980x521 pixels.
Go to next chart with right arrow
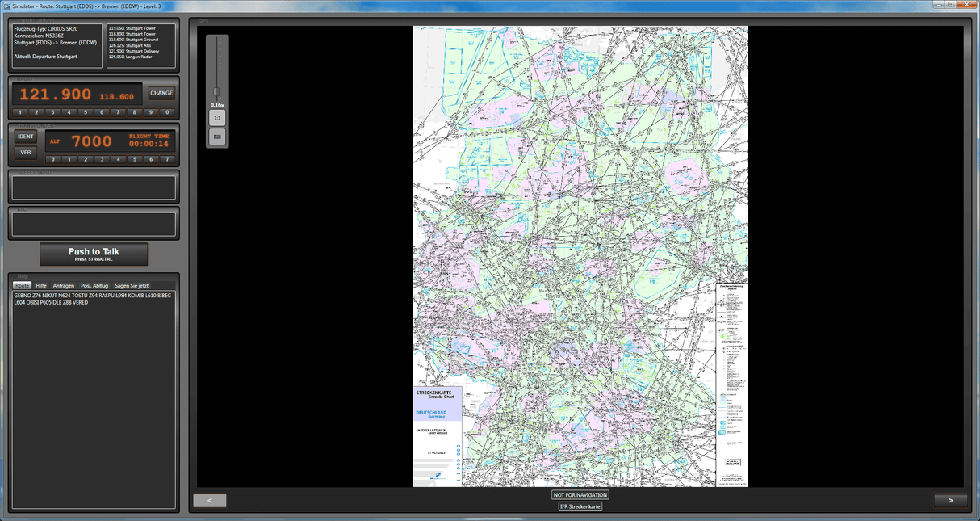pos(950,501)
